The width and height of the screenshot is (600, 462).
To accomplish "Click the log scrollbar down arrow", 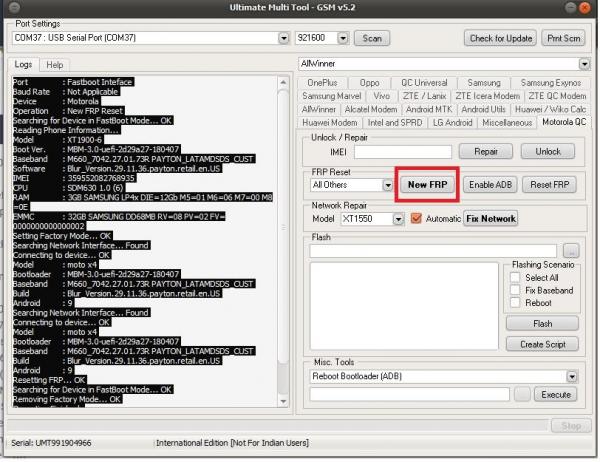I will point(283,402).
